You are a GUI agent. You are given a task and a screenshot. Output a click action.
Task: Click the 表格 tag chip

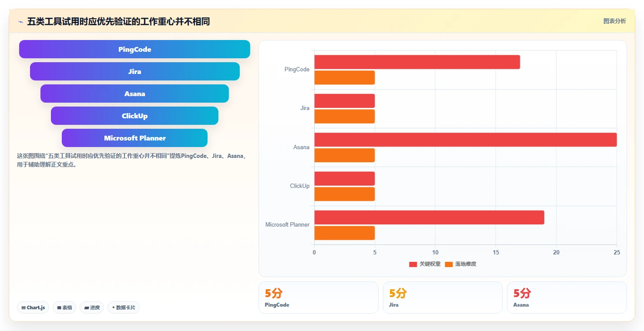(x=64, y=308)
